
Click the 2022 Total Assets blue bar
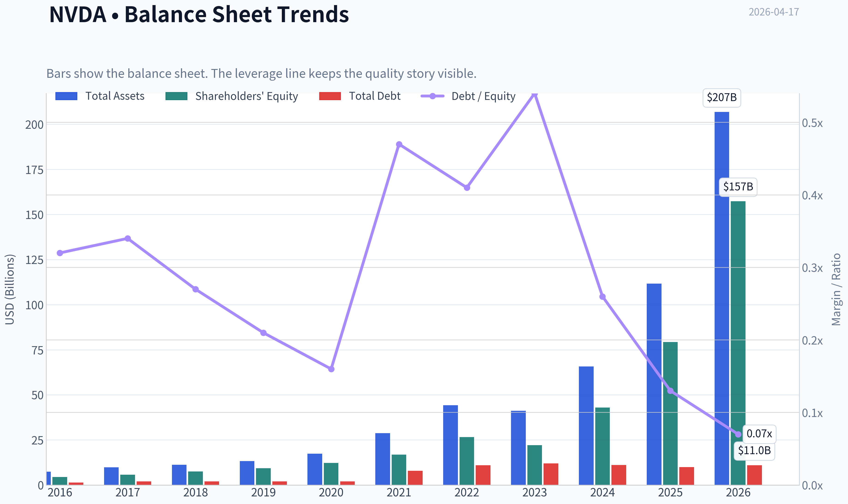coord(450,445)
